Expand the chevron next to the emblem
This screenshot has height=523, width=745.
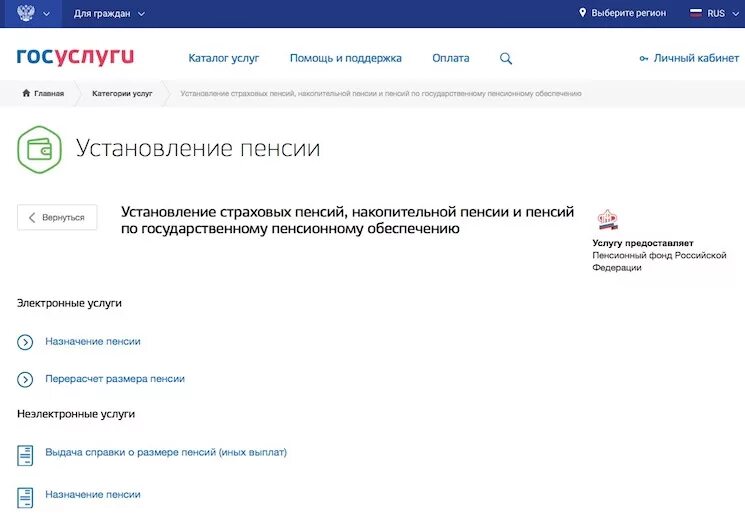(x=46, y=14)
